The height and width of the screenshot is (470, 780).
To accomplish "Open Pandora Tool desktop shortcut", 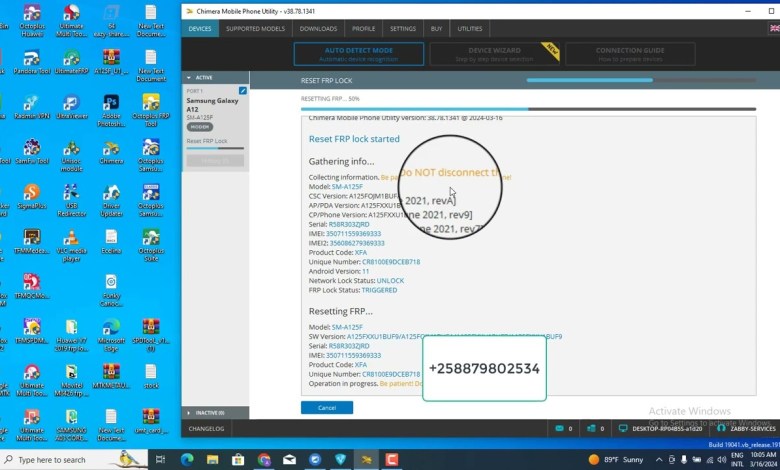I will click(32, 62).
